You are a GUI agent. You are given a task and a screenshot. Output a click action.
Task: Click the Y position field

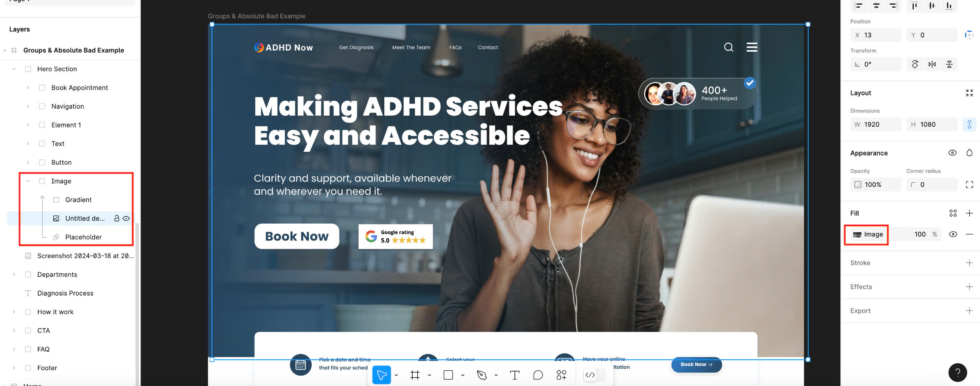932,35
